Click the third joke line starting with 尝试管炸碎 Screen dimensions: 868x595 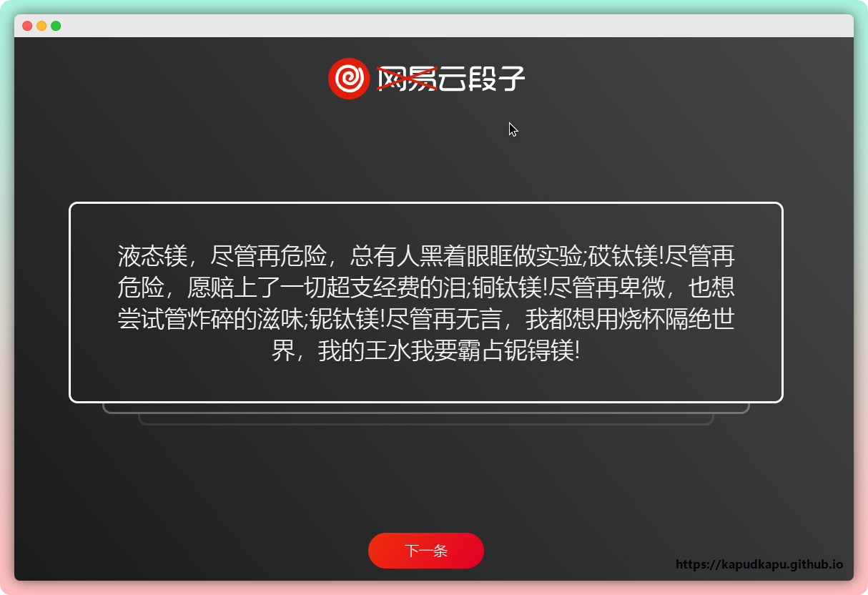425,319
